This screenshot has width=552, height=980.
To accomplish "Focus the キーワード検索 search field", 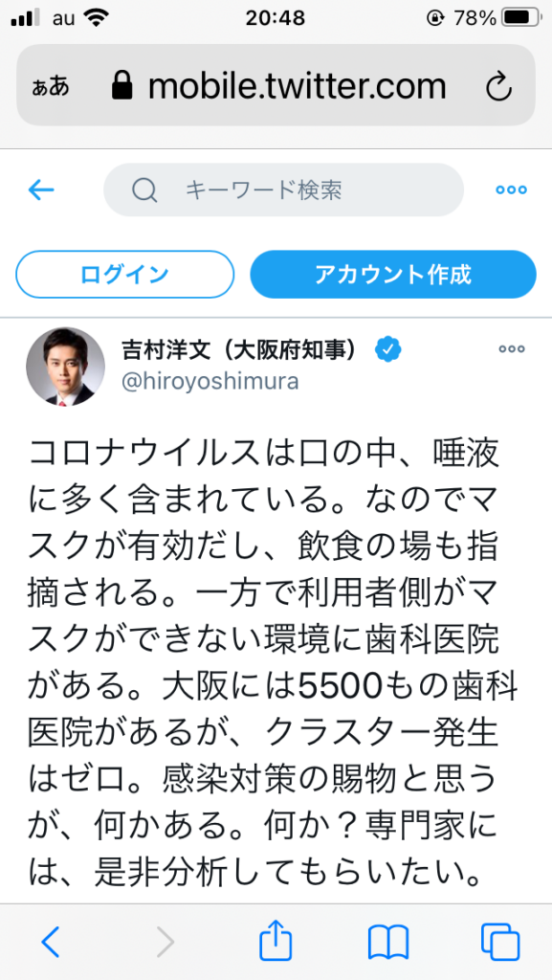I will coord(283,190).
